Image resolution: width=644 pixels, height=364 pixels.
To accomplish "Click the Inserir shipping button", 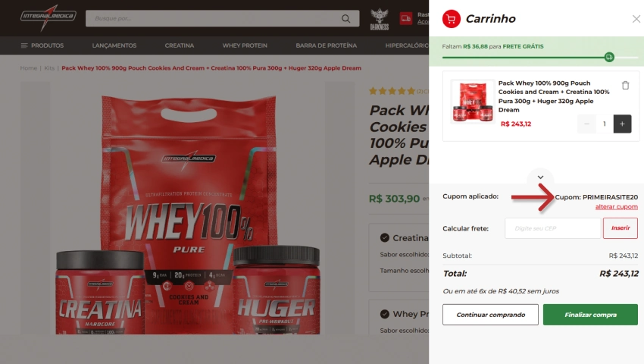I will [621, 227].
